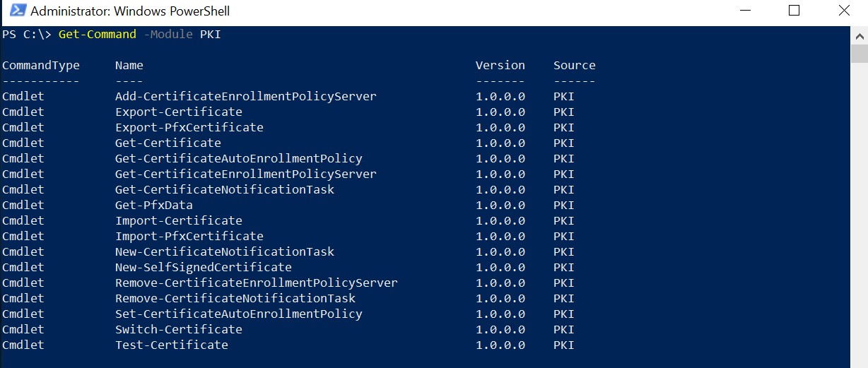The image size is (868, 368).
Task: Click the PowerShell icon in title bar
Action: [x=16, y=11]
